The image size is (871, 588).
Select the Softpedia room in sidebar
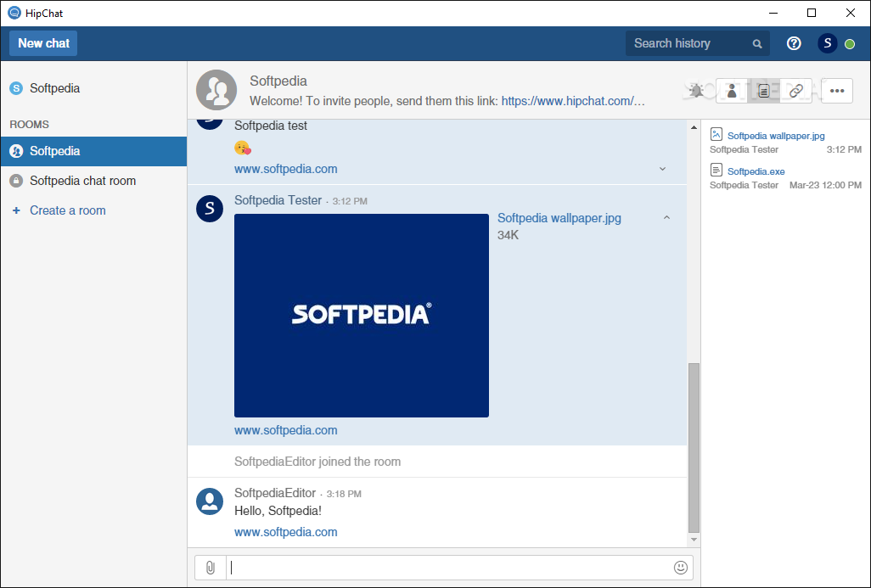tap(94, 151)
